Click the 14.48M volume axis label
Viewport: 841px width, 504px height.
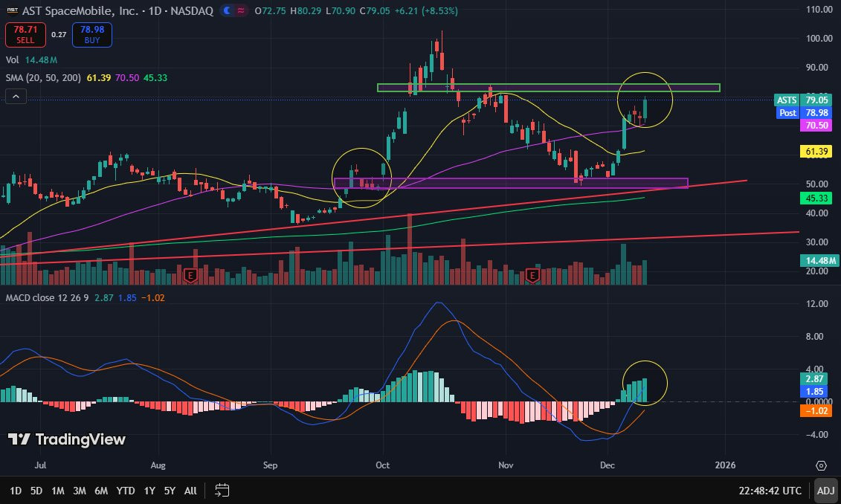[x=819, y=261]
